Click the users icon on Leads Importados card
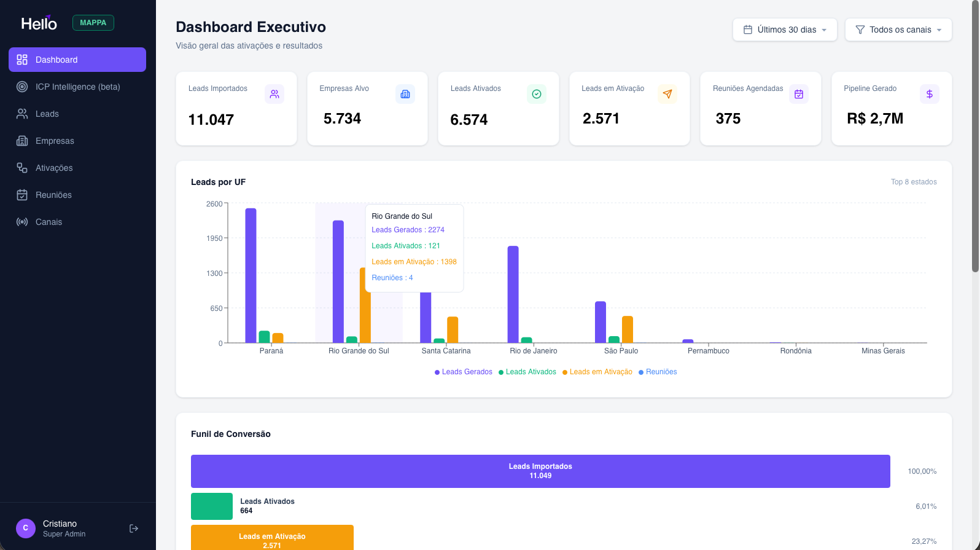The image size is (980, 550). click(274, 94)
